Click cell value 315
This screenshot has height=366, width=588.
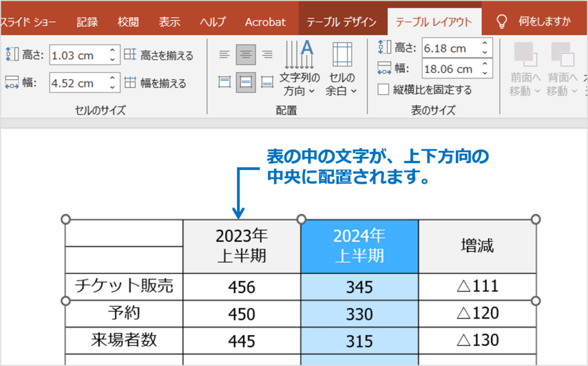point(359,341)
